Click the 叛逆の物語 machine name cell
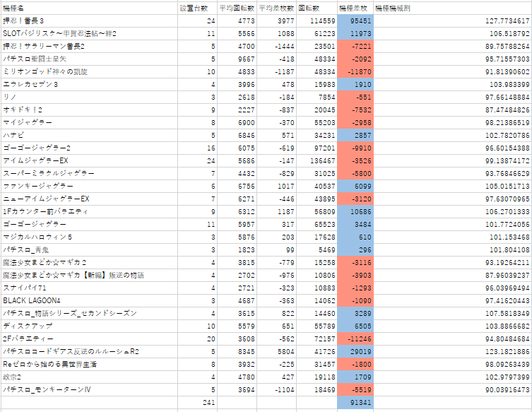 pyautogui.click(x=89, y=276)
